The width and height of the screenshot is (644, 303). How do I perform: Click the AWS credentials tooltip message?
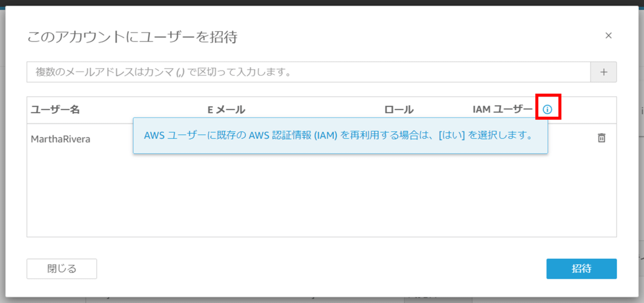[x=340, y=136]
